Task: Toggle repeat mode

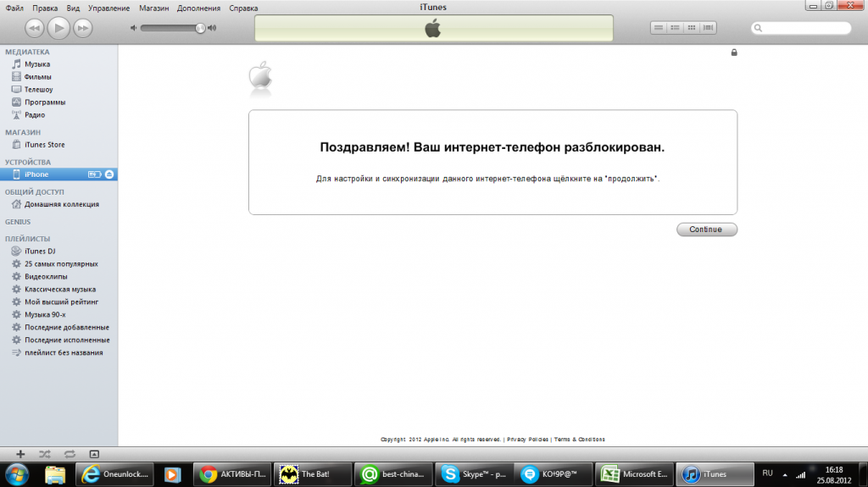Action: (x=69, y=454)
